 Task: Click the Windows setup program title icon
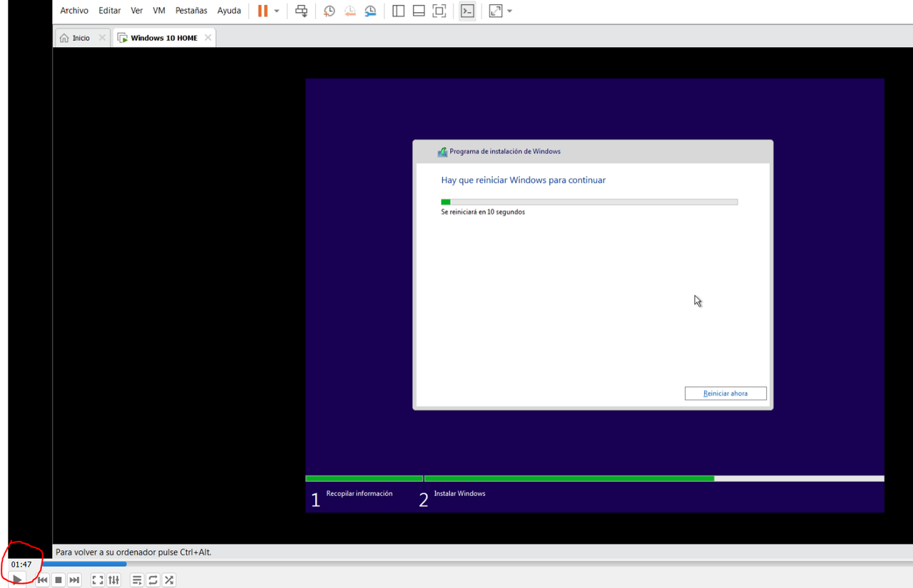pyautogui.click(x=442, y=152)
